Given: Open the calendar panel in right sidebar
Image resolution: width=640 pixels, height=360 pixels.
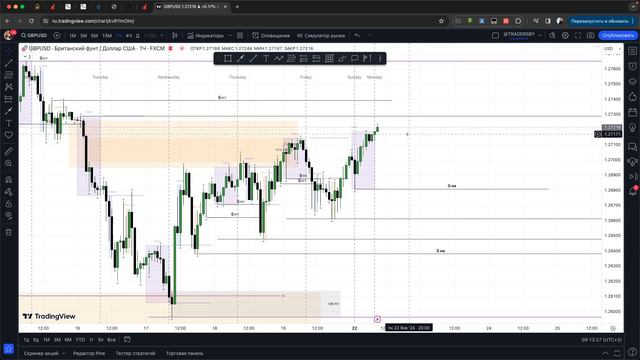Looking at the screenshot, I should click(x=633, y=112).
